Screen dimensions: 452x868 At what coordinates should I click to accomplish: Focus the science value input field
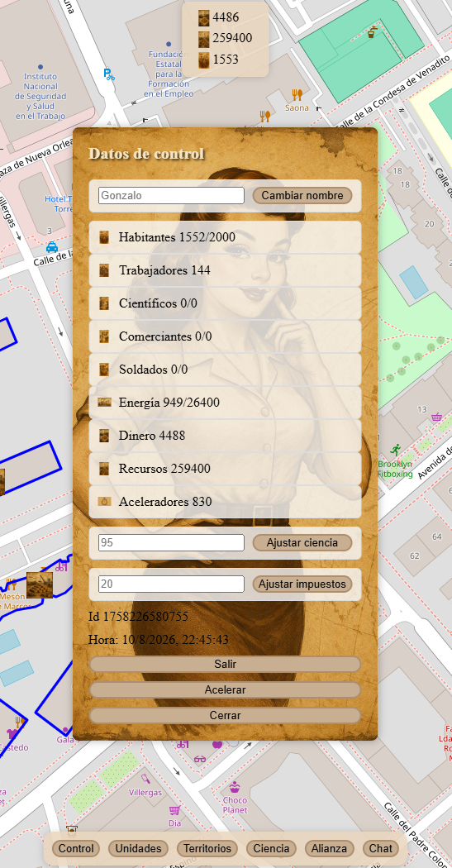pos(172,542)
